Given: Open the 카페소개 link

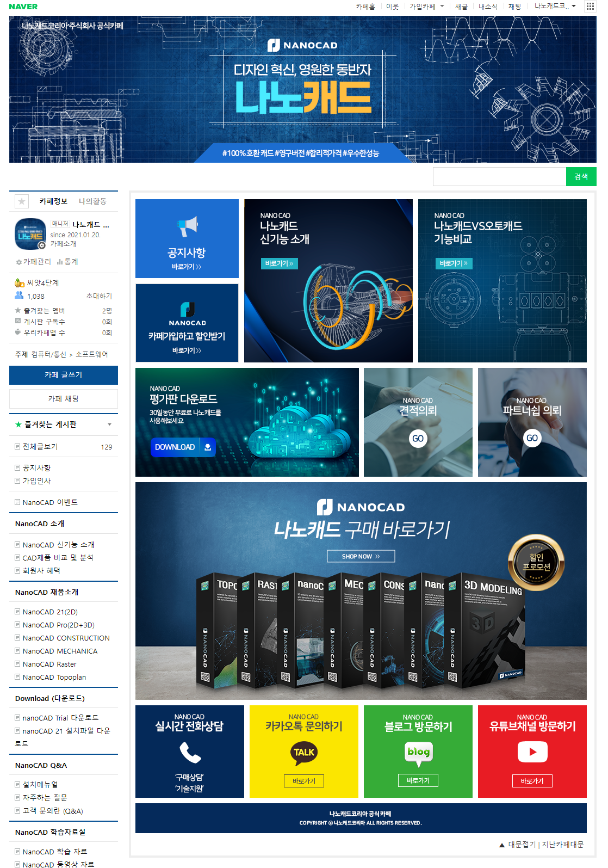Looking at the screenshot, I should coord(64,244).
